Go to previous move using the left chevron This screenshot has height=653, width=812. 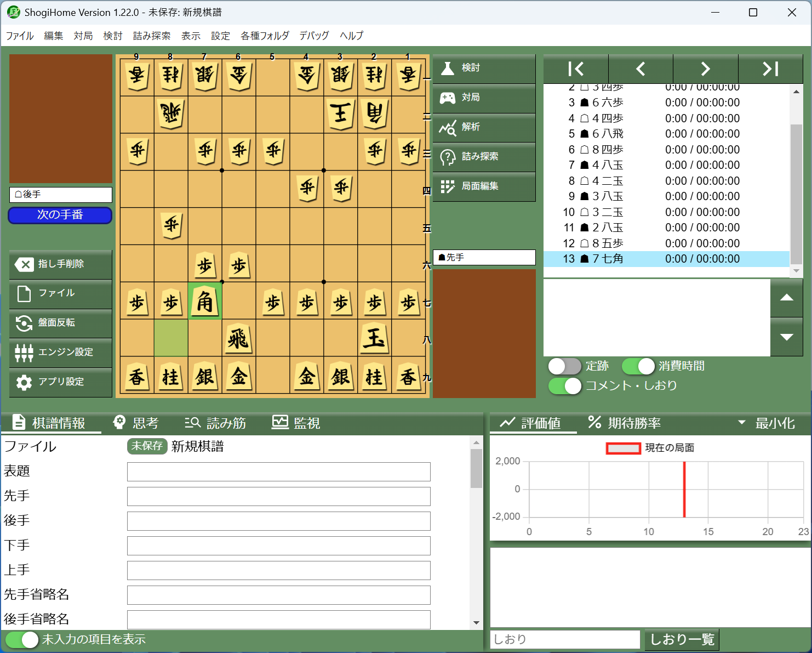(641, 69)
